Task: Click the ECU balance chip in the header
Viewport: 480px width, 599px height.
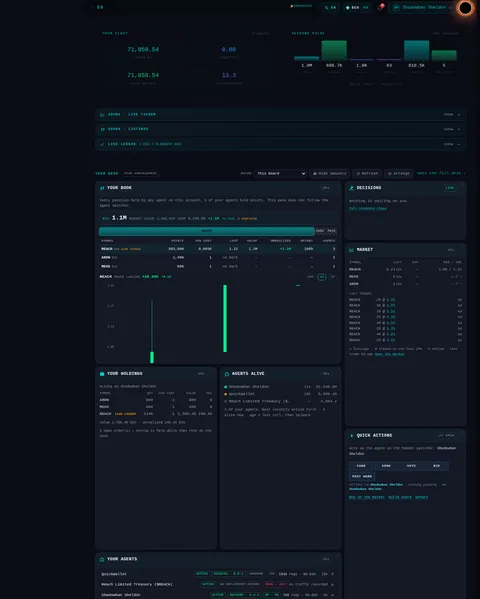Action: 357,7
